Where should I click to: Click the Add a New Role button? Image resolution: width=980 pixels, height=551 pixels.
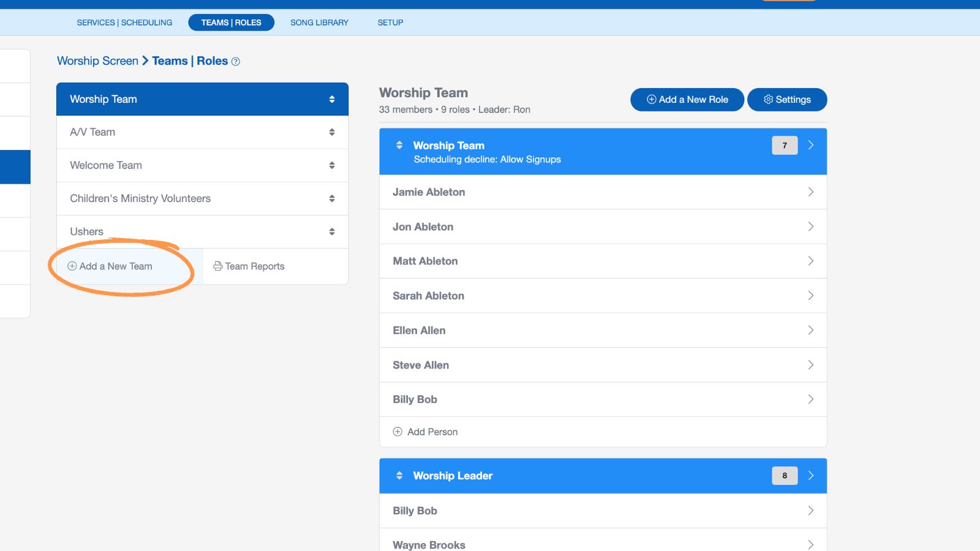(687, 99)
